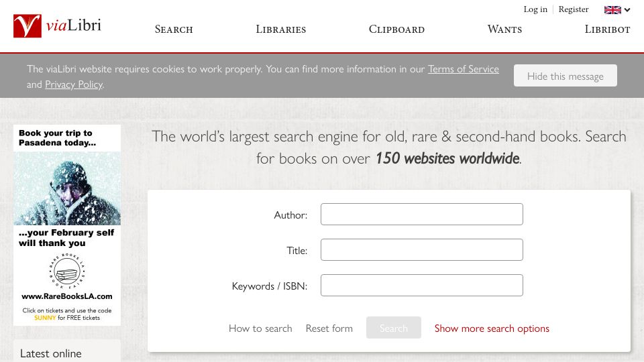
Task: Click the 'Latest online' heading
Action: pos(50,353)
